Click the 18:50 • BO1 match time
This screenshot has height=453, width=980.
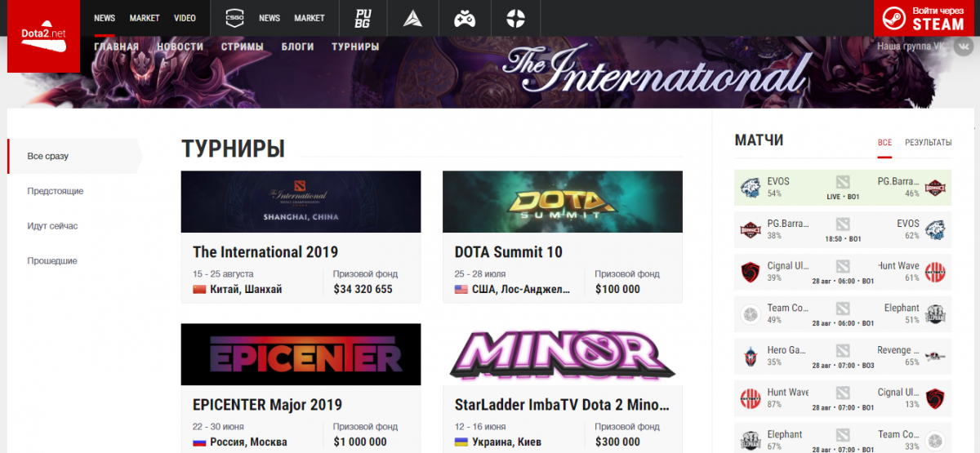(843, 239)
